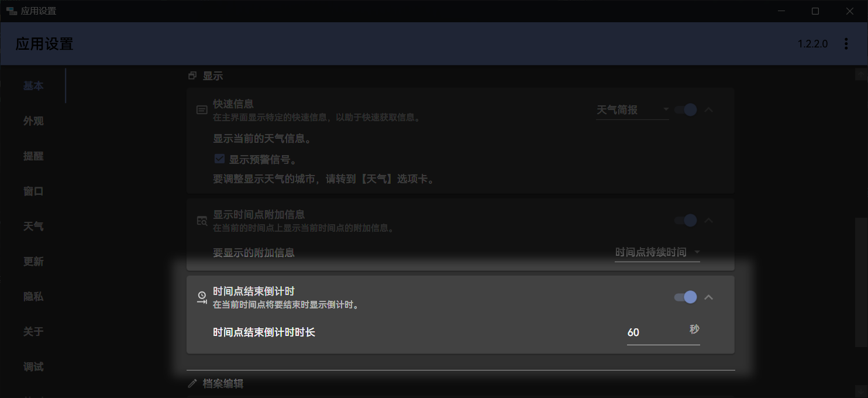Screen dimensions: 868x398
Task: Click the scroll-to-top arrow icon
Action: (861, 74)
